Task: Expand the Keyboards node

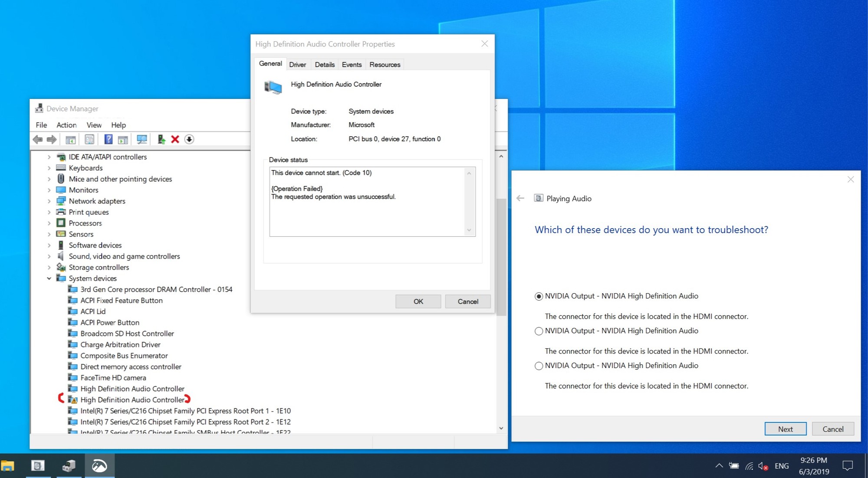Action: click(x=49, y=168)
